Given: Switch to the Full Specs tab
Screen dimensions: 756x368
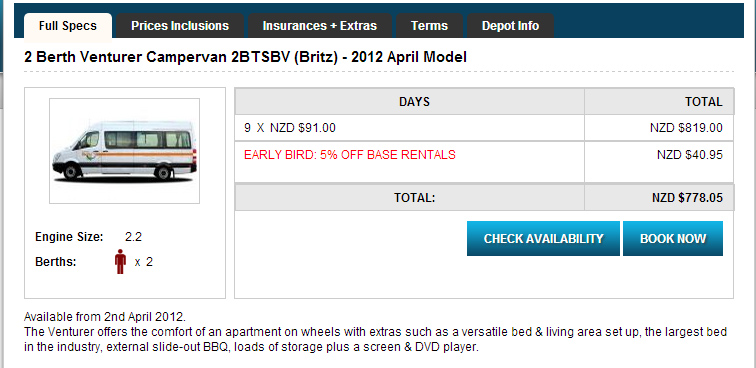Looking at the screenshot, I should 68,26.
